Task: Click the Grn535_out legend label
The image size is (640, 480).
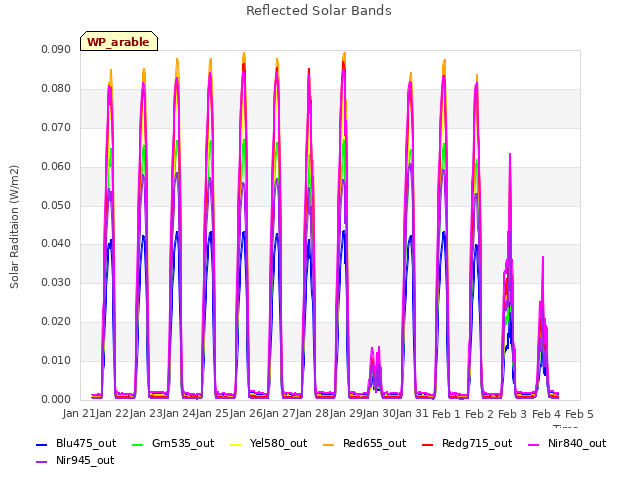Action: 183,444
